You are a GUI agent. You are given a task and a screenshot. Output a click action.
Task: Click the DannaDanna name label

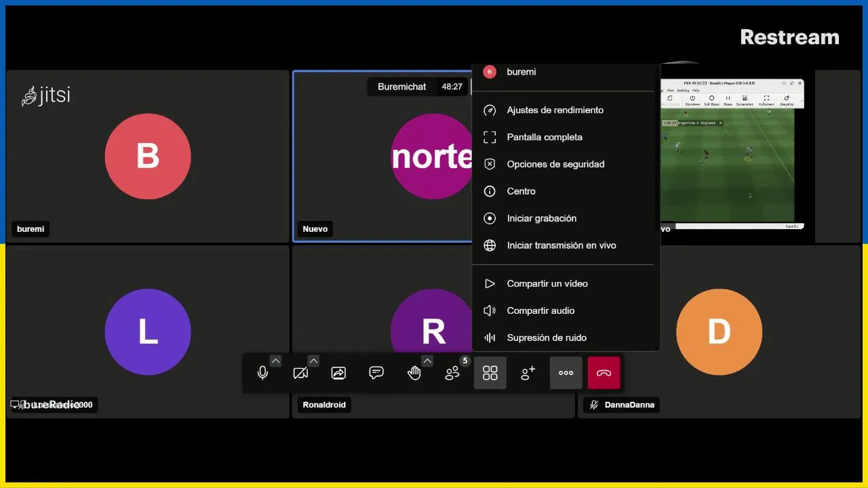click(630, 405)
